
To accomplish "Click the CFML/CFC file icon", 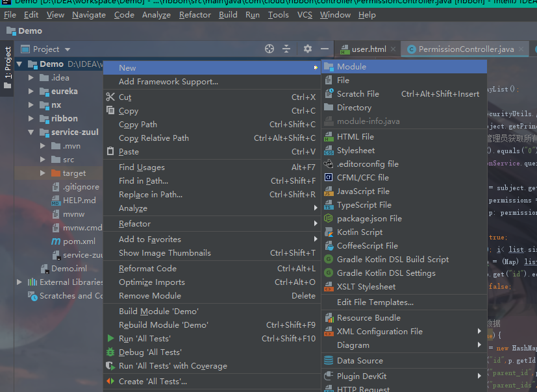I will point(329,177).
